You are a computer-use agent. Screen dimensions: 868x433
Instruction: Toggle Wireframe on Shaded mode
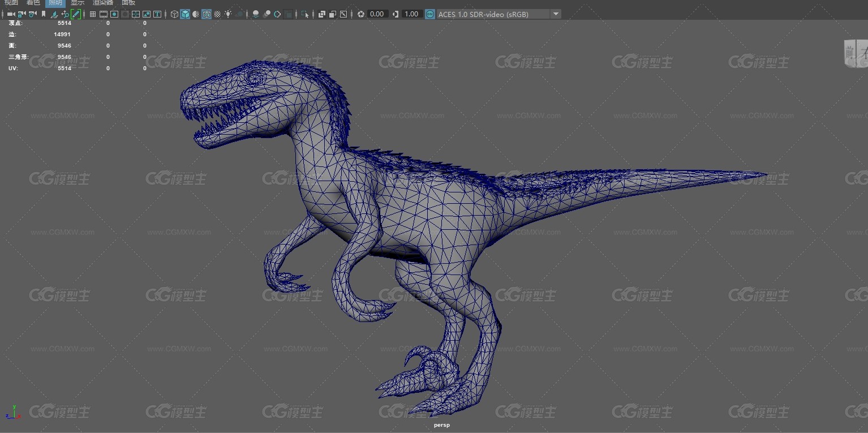point(207,14)
